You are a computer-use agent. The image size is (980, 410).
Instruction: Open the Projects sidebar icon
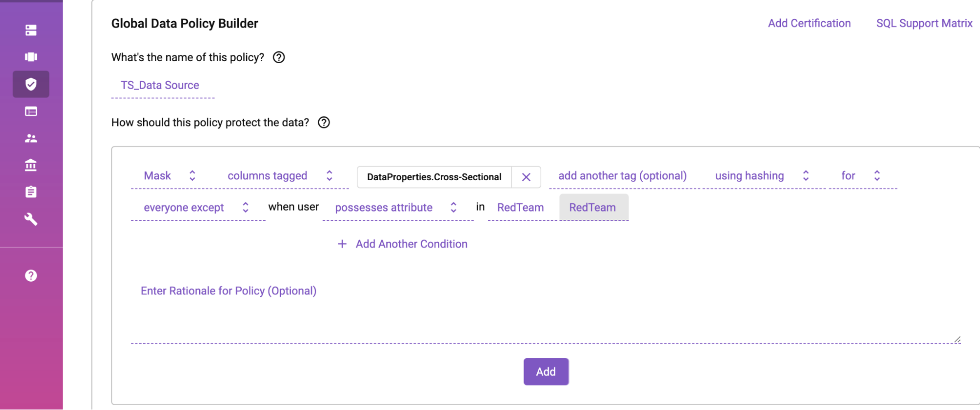point(31,57)
